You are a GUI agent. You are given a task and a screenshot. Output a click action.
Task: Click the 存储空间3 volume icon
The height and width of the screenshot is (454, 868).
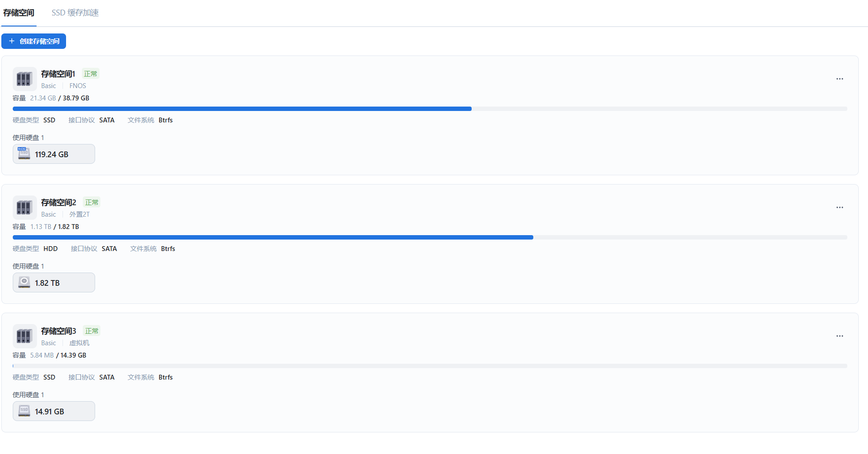[x=25, y=336]
